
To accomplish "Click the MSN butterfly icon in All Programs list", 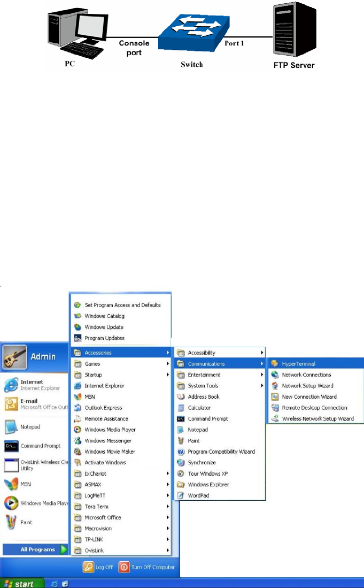I will tap(78, 396).
